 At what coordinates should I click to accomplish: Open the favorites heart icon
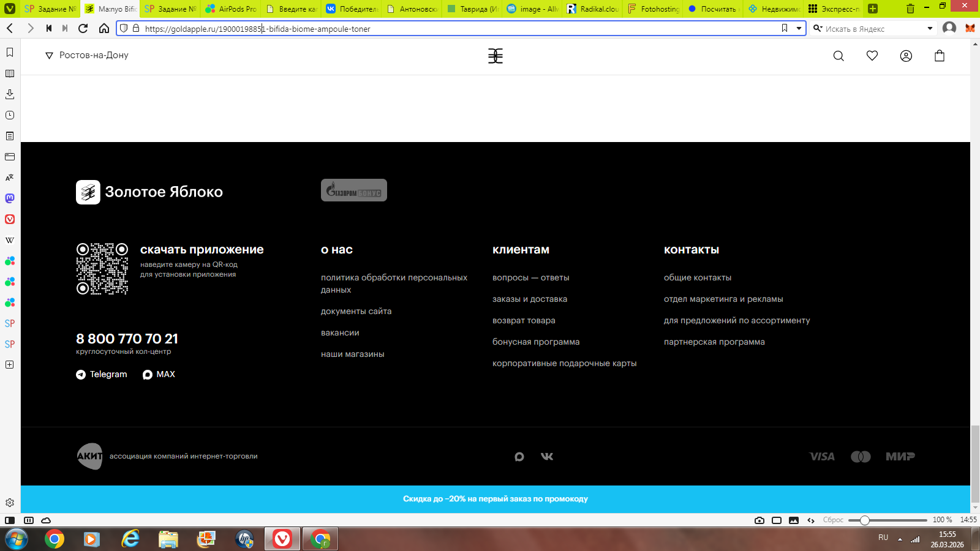point(872,56)
